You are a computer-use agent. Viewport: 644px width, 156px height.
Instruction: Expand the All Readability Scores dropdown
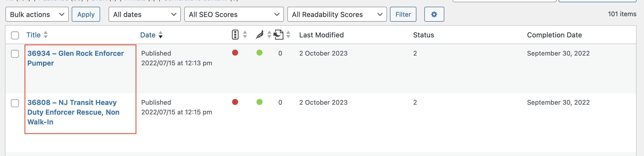pyautogui.click(x=337, y=14)
